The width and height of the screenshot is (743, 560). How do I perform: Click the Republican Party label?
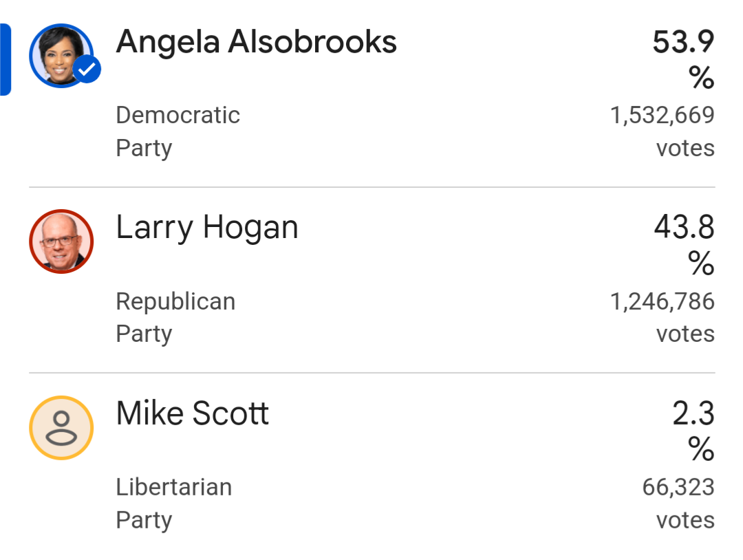pyautogui.click(x=176, y=317)
